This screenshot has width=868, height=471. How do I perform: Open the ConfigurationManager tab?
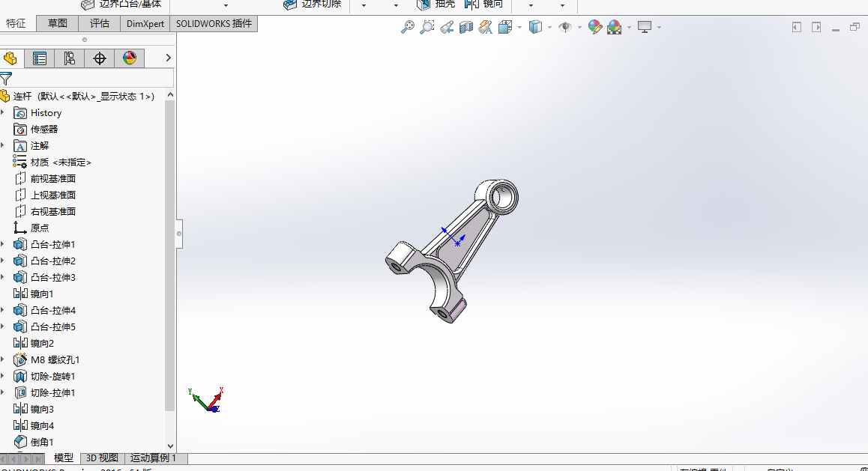tap(69, 58)
